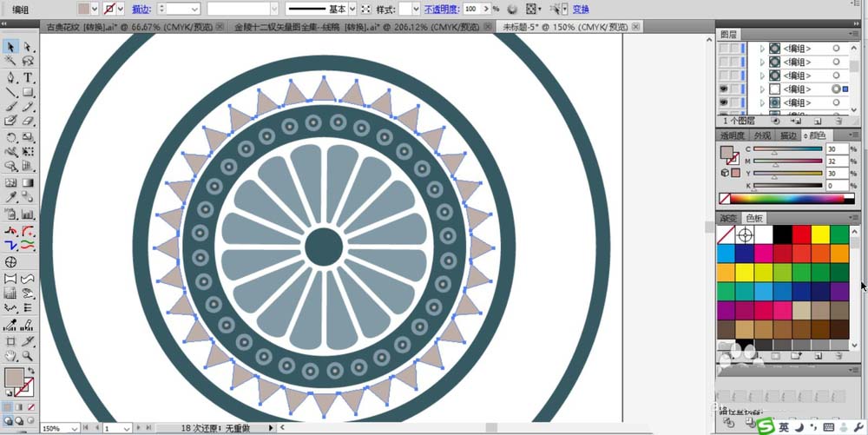
Task: Go to next artboard arrow
Action: point(138,428)
